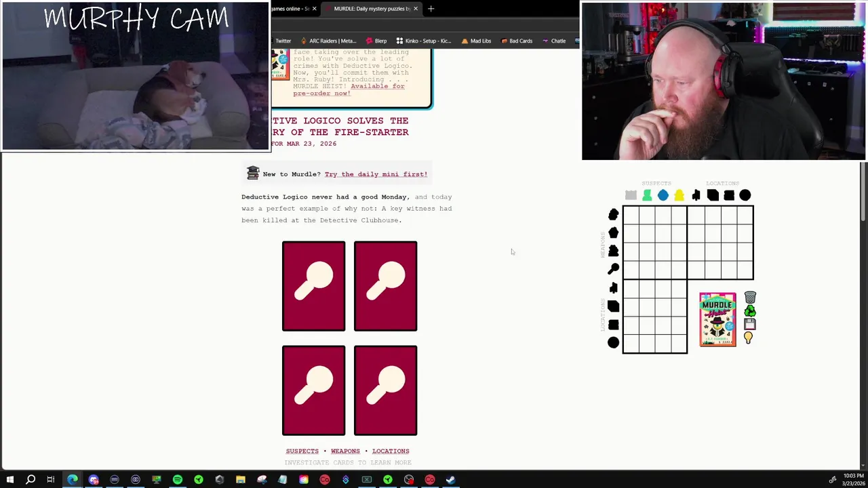Viewport: 868px width, 488px height.
Task: Open the ARC Raiders | Meta bookmark
Action: [328, 41]
